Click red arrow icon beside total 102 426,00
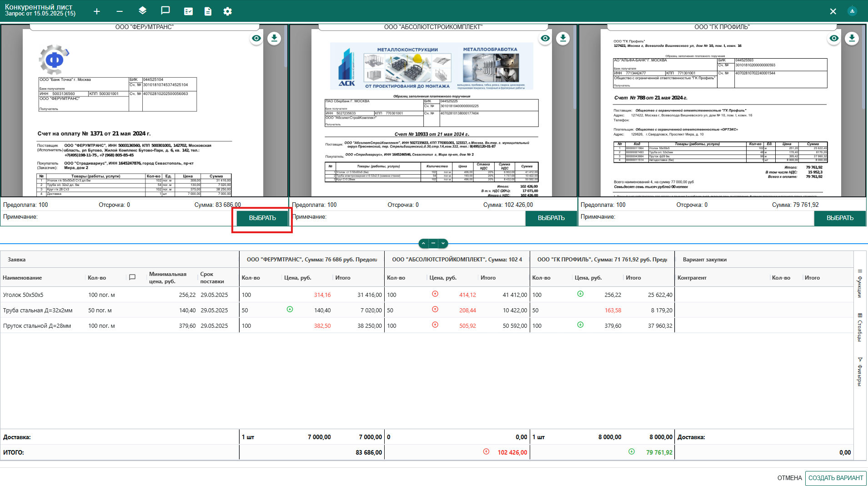Screen dimensions: 868x486 pos(486,451)
